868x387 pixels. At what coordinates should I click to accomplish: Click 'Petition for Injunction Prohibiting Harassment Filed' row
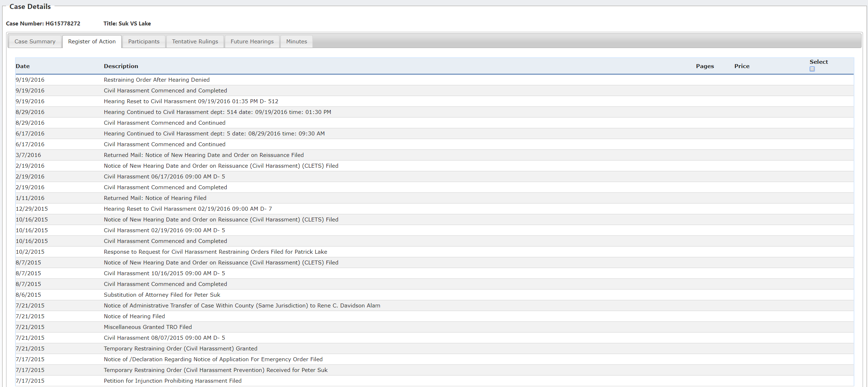click(x=434, y=381)
